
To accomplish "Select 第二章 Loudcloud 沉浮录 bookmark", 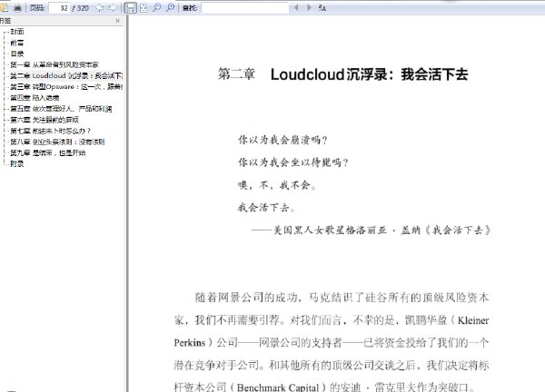I will click(66, 75).
